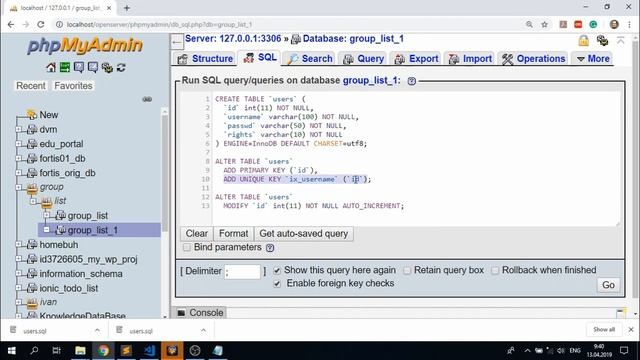Show the Favorites tables list

pyautogui.click(x=73, y=86)
